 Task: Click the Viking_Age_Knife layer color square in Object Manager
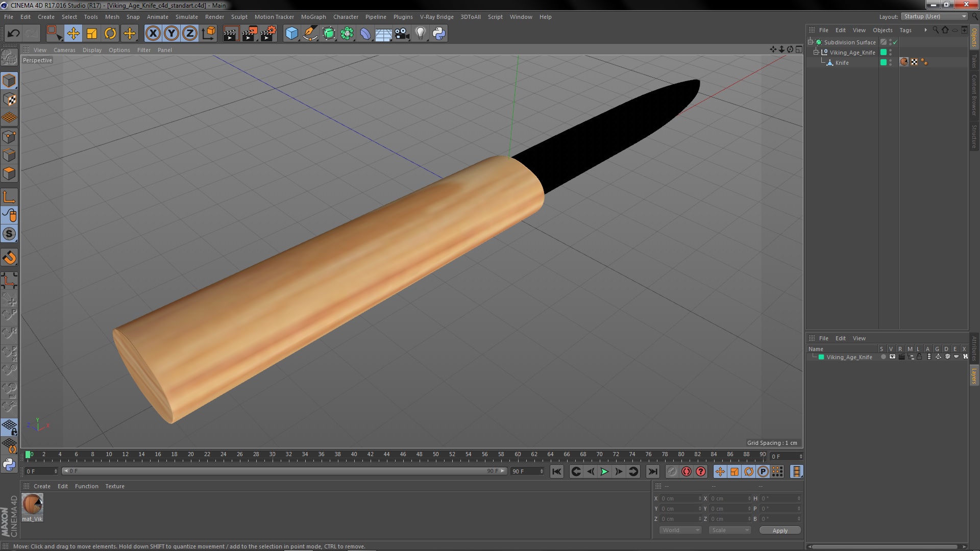coord(884,52)
